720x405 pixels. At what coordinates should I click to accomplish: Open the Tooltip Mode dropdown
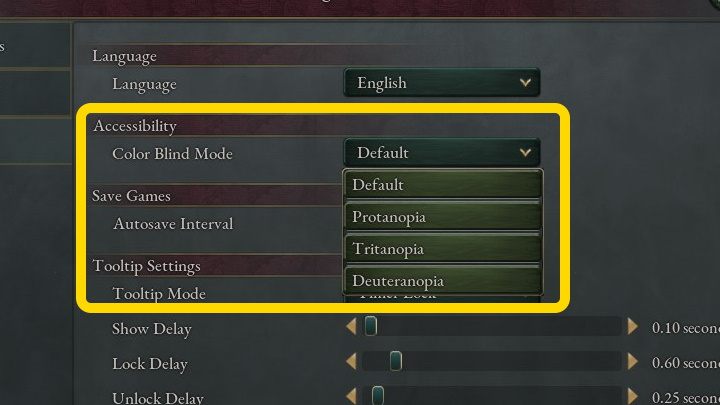(441, 297)
